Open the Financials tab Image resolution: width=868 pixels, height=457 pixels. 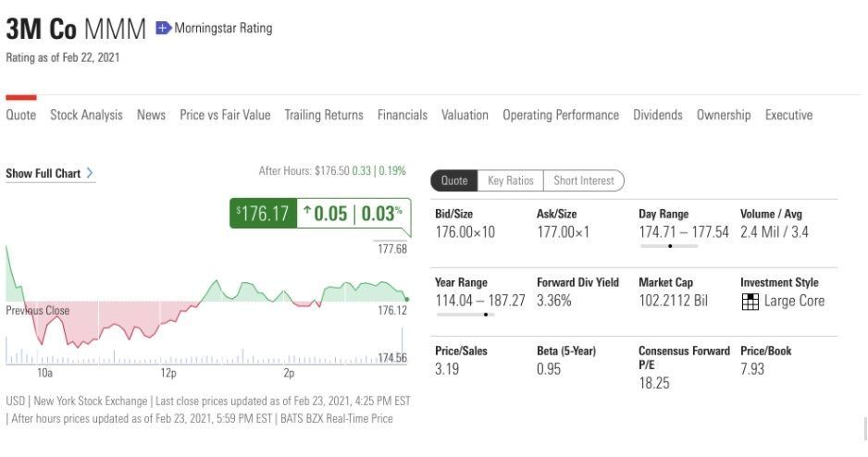pos(403,115)
